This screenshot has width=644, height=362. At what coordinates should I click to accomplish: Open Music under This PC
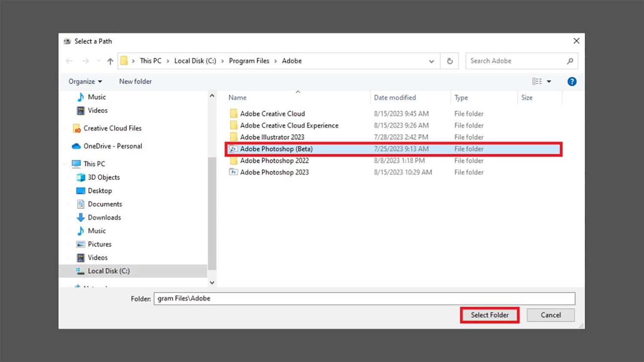click(97, 231)
